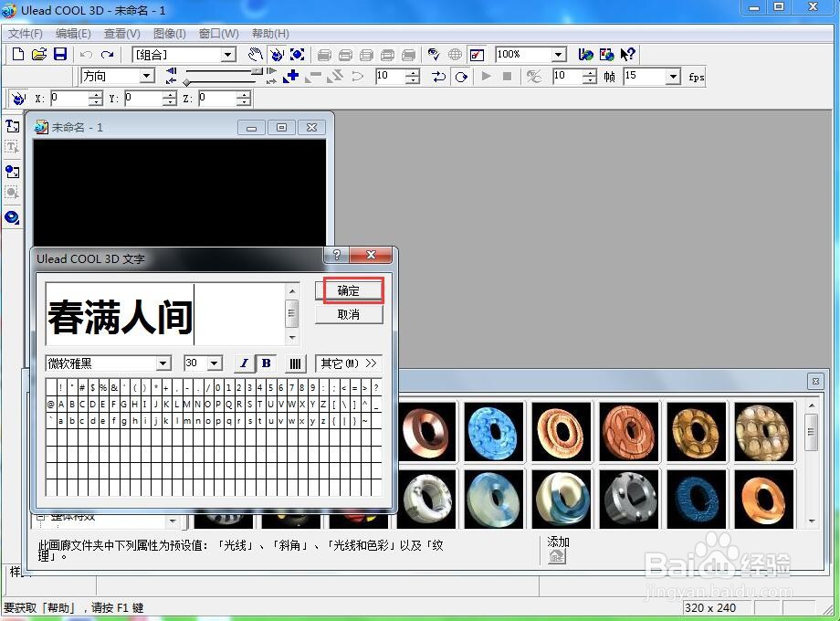The height and width of the screenshot is (621, 840).
Task: Click the X coordinate input field
Action: click(x=69, y=98)
